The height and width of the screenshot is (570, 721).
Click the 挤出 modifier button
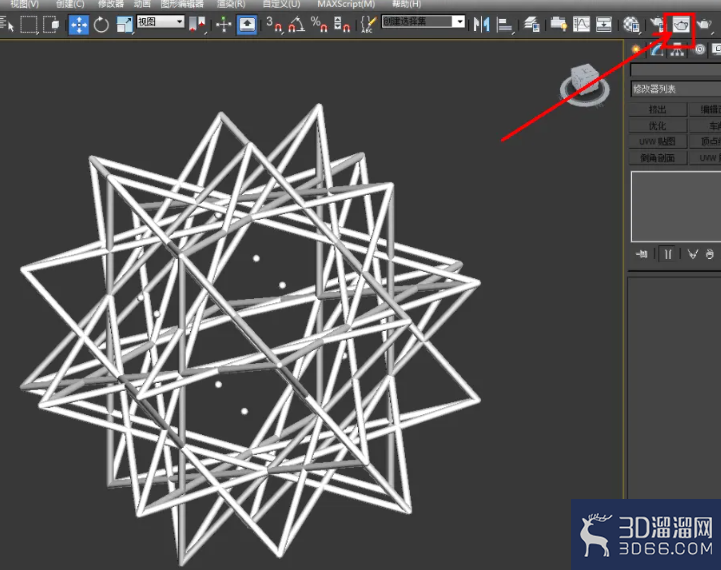click(658, 109)
